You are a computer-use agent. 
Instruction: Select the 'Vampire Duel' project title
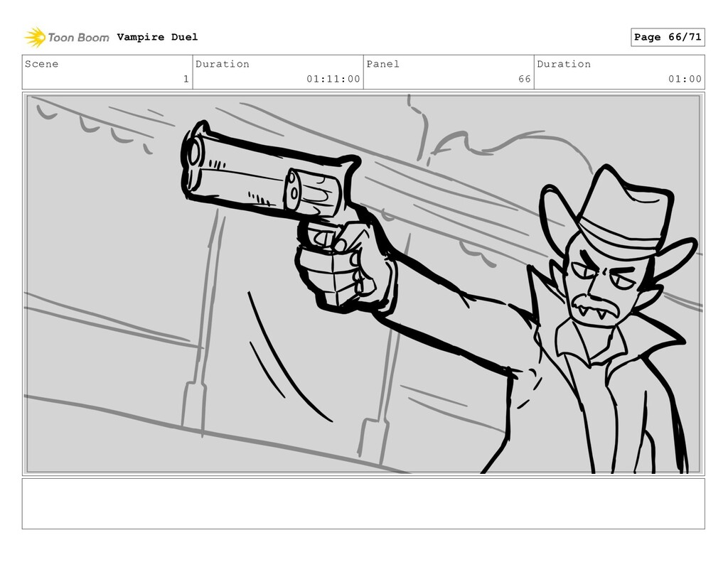click(x=157, y=37)
